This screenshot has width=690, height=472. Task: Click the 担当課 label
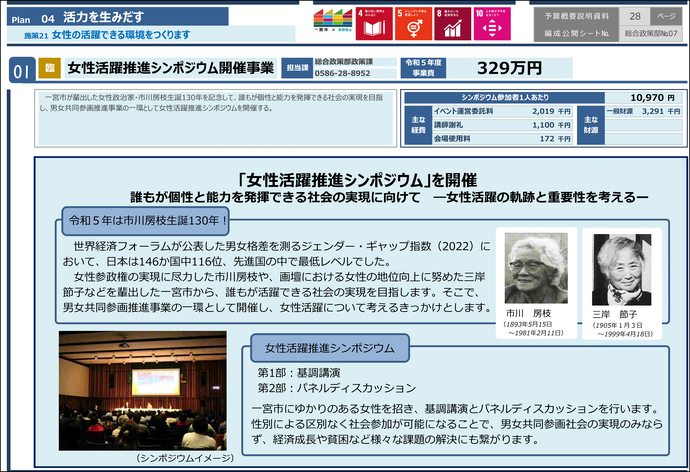(297, 68)
